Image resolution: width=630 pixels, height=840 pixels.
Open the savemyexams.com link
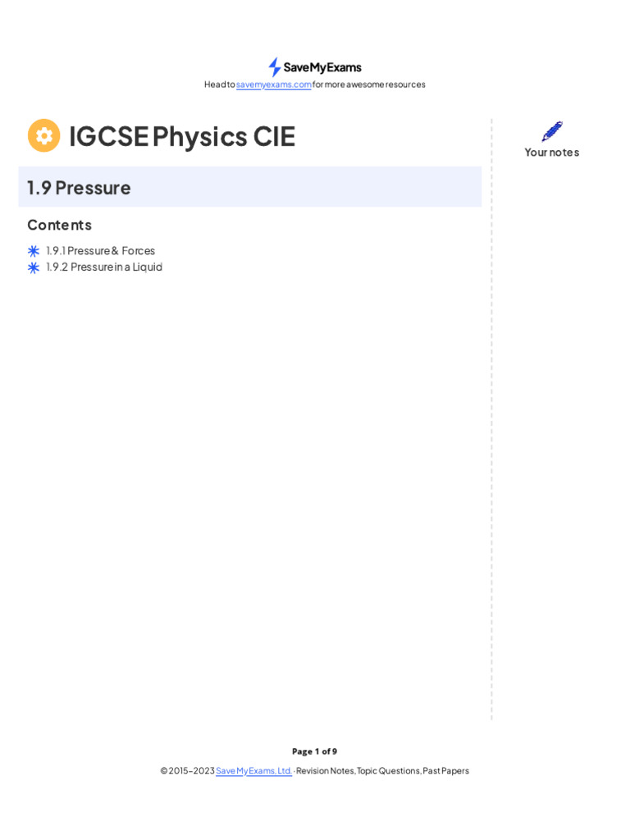pyautogui.click(x=274, y=84)
